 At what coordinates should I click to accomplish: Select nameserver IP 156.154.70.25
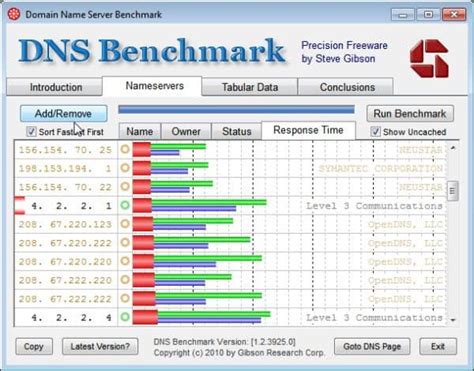(x=65, y=150)
